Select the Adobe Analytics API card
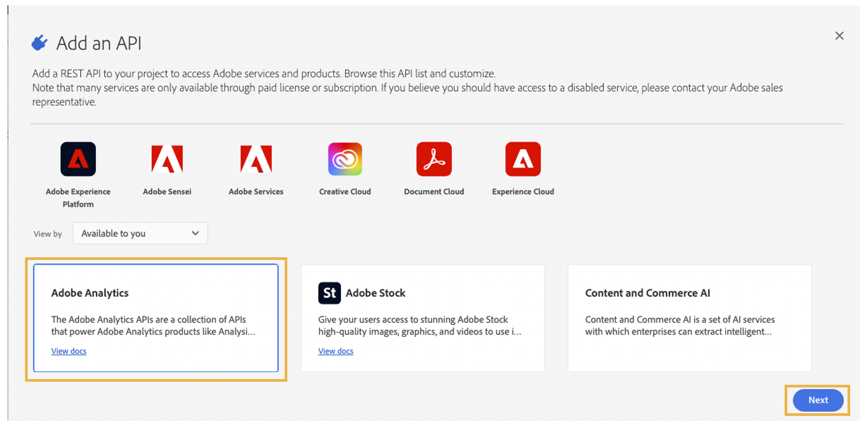 156,318
